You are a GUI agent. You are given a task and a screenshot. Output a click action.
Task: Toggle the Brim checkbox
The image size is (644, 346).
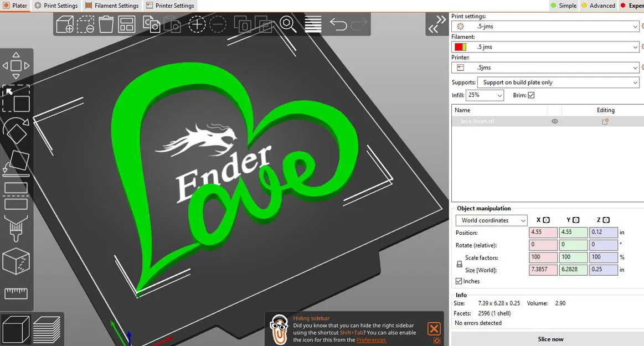pos(531,95)
